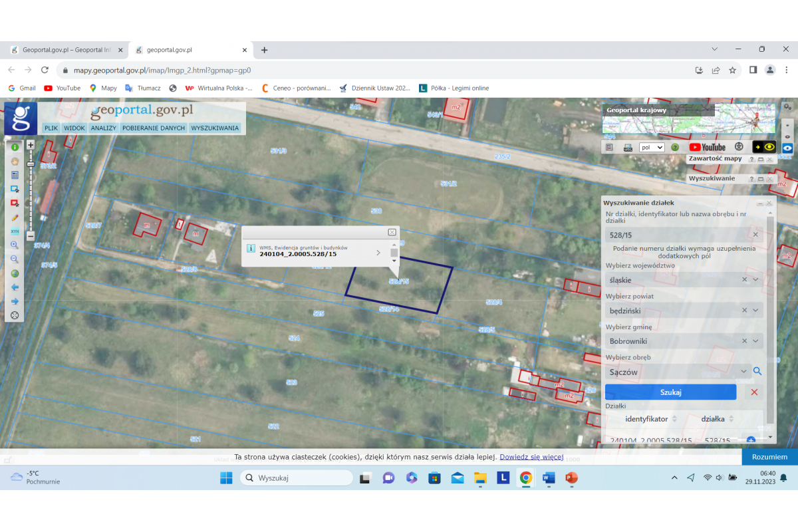The height and width of the screenshot is (532, 798).
Task: Activate the green info identify tool
Action: pos(15,147)
